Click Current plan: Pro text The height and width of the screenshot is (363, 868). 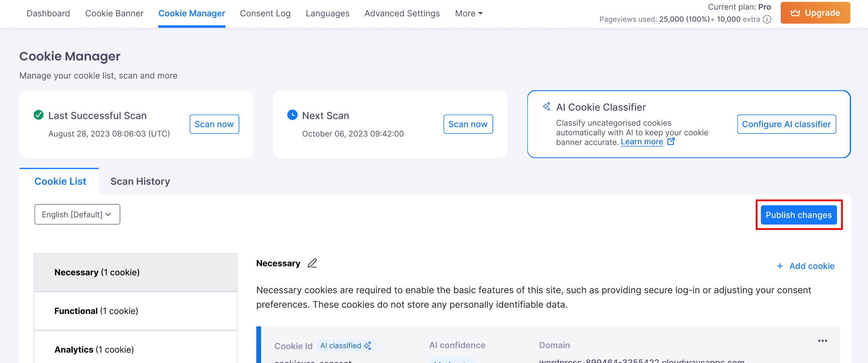click(x=739, y=7)
